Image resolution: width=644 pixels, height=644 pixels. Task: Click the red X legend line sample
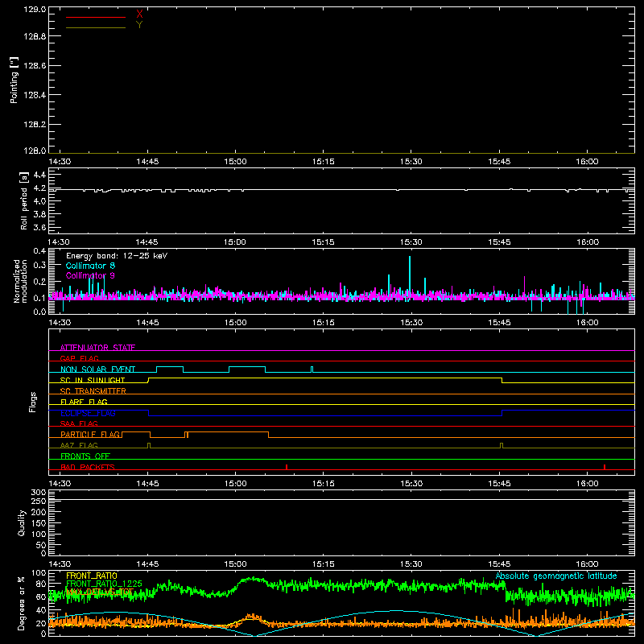click(x=96, y=17)
